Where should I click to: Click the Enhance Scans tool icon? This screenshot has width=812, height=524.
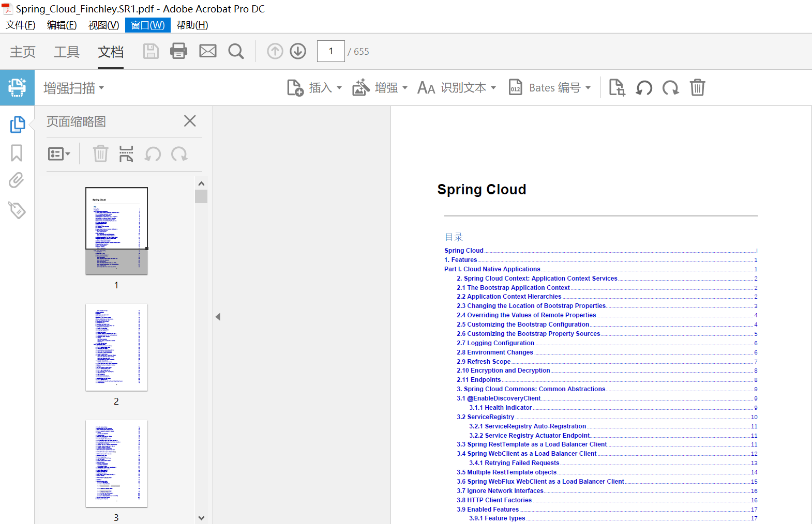pos(17,88)
